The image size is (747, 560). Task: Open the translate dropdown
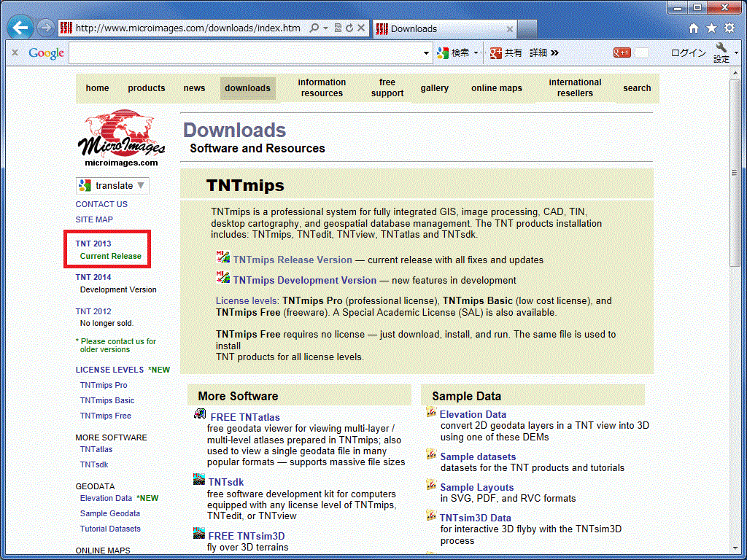(x=112, y=186)
